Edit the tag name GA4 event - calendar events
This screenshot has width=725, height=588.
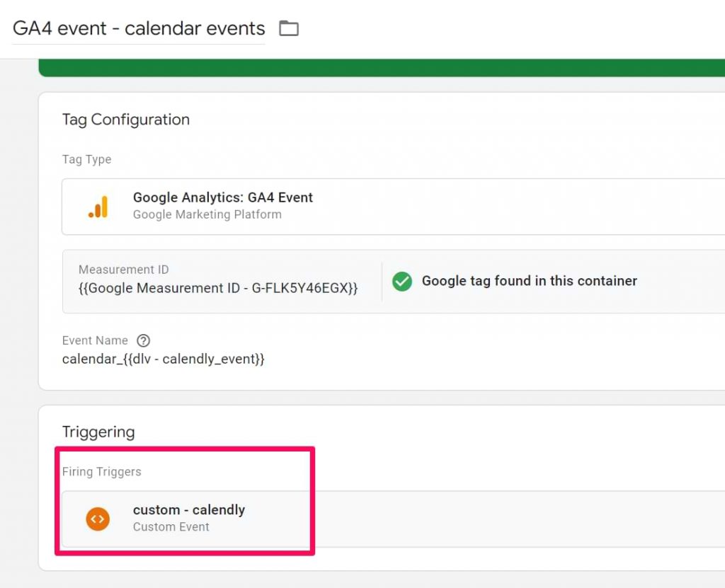139,28
